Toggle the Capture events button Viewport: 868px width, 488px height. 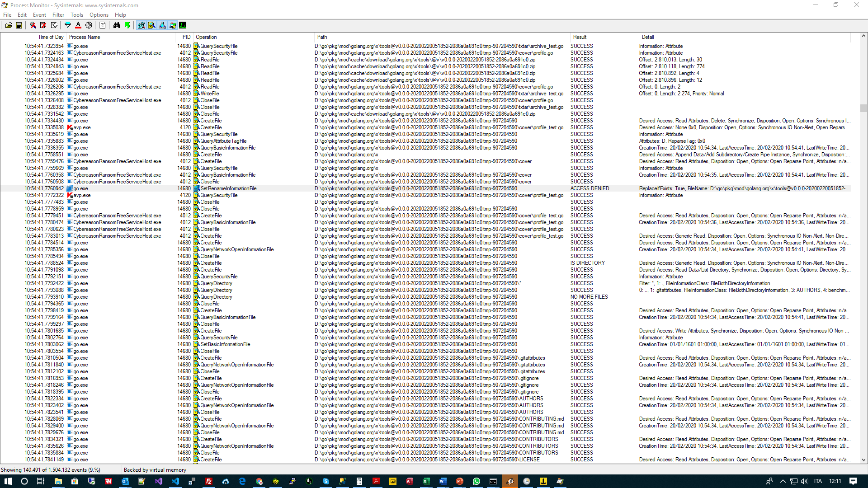[x=33, y=25]
